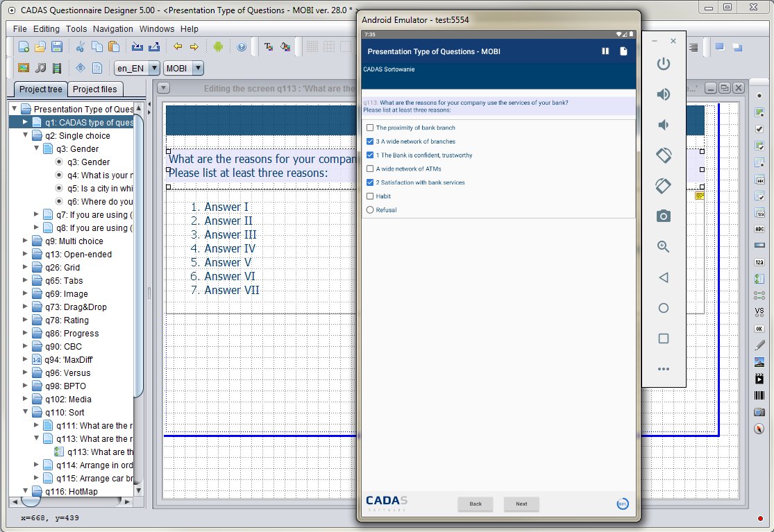Raise emulator volume
774x532 pixels.
tap(664, 94)
